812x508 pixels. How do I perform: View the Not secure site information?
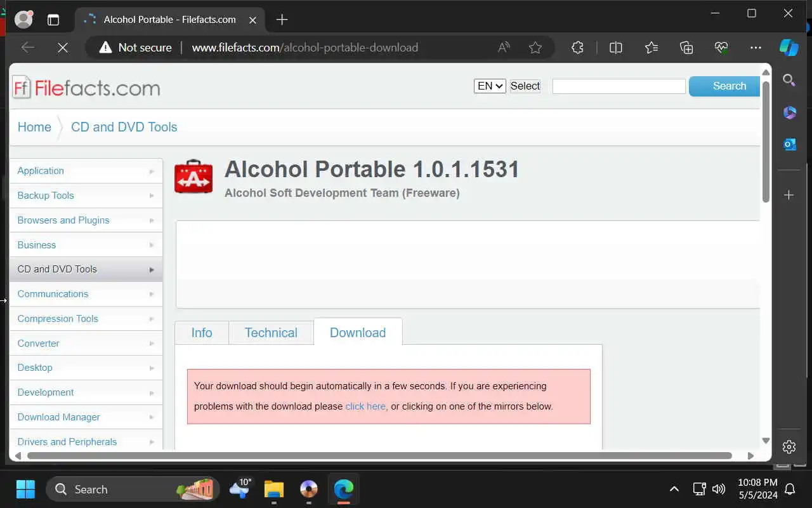(x=136, y=48)
